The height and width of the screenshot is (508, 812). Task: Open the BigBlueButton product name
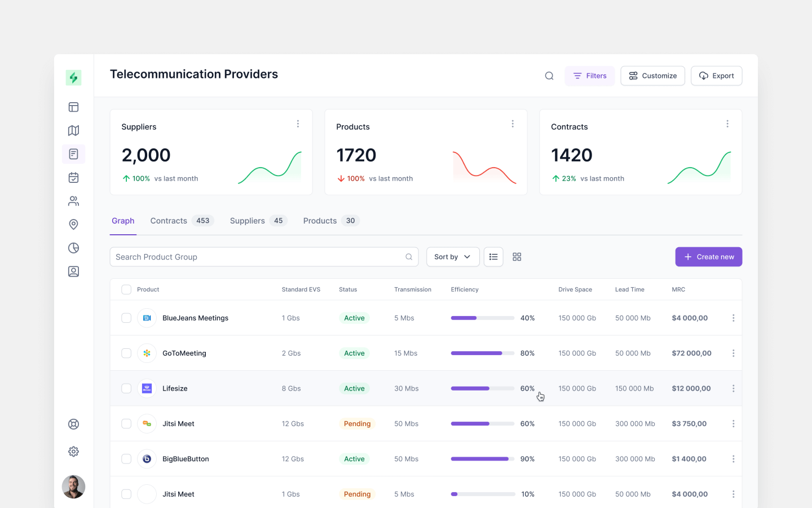tap(186, 459)
